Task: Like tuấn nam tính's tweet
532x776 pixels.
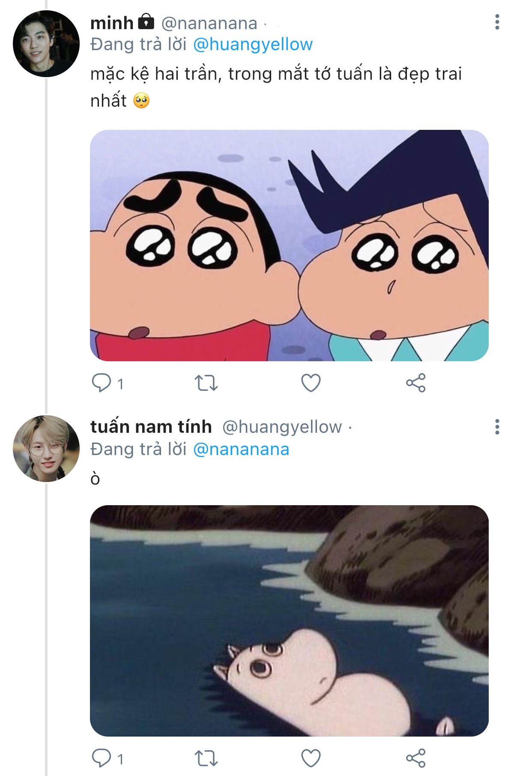Action: tap(311, 758)
